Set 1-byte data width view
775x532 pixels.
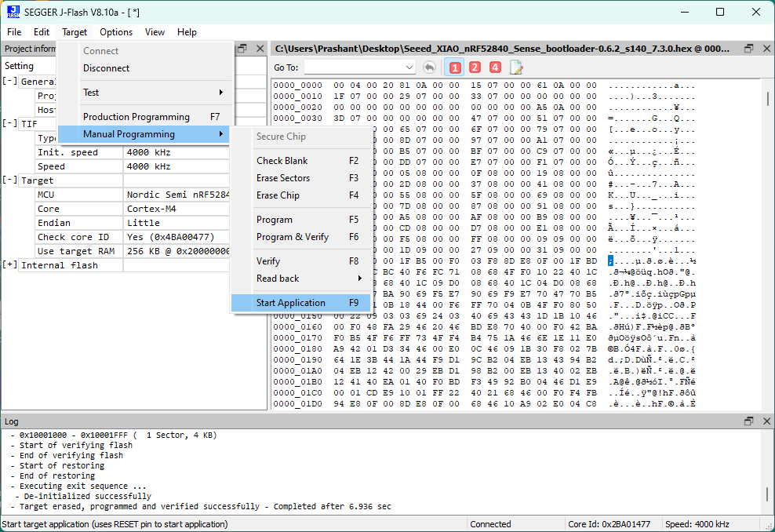[455, 67]
